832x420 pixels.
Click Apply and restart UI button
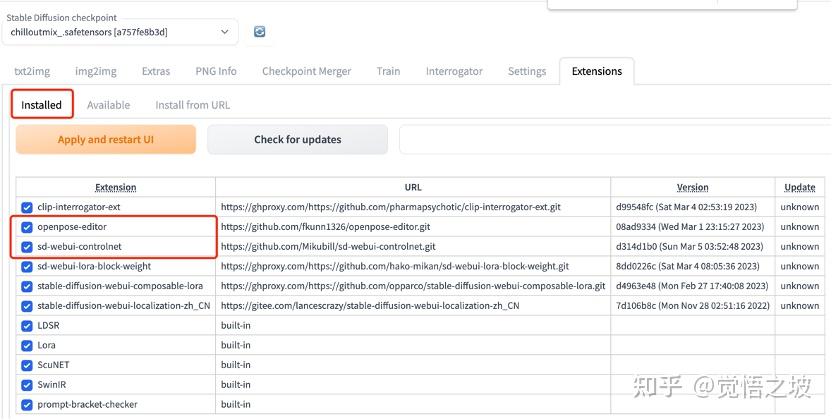pyautogui.click(x=106, y=140)
